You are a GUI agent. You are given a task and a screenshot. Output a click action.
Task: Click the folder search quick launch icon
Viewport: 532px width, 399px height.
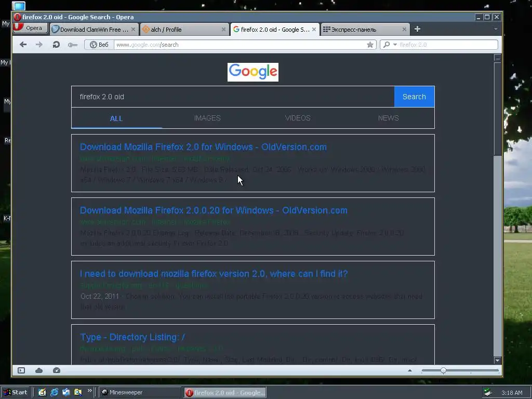[x=78, y=392]
